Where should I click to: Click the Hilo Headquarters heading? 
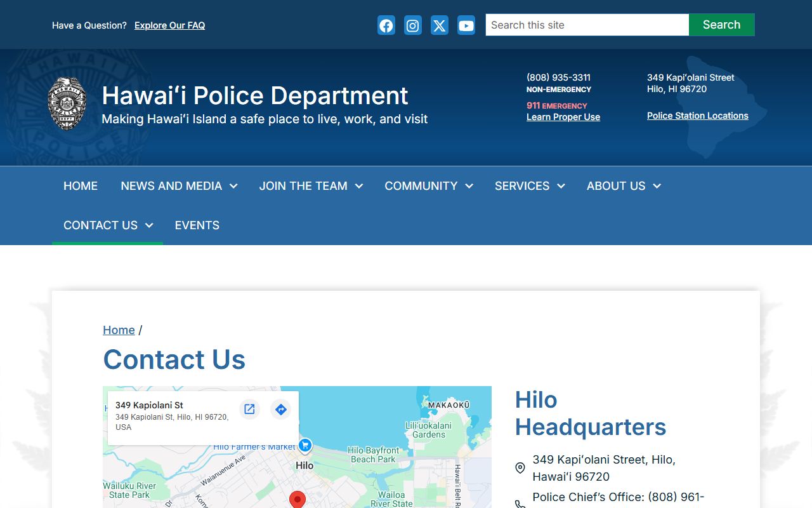pos(591,413)
